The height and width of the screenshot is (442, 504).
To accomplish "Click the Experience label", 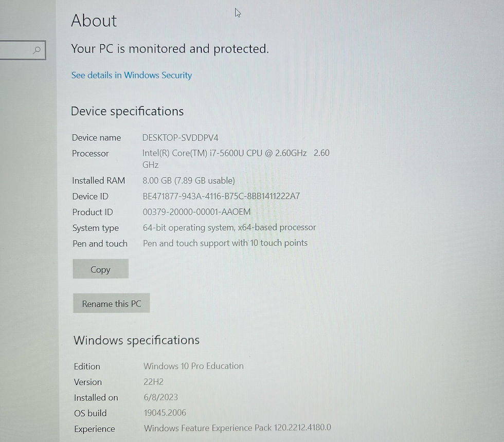I will (x=95, y=429).
